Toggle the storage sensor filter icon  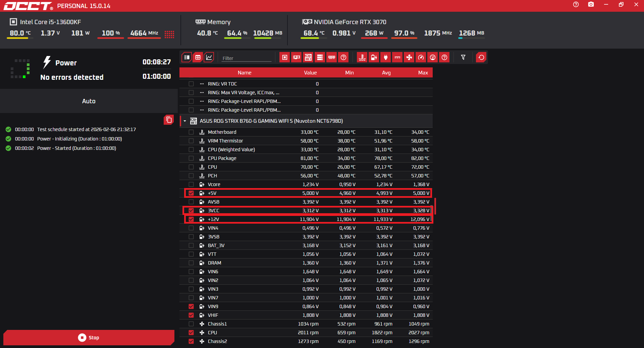[320, 57]
